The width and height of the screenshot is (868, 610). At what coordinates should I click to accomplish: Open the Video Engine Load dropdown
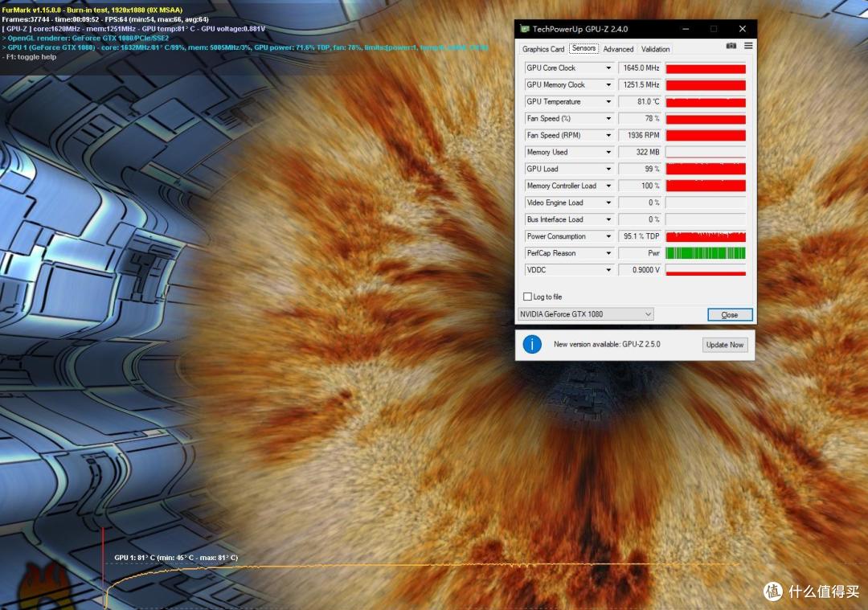coord(608,203)
